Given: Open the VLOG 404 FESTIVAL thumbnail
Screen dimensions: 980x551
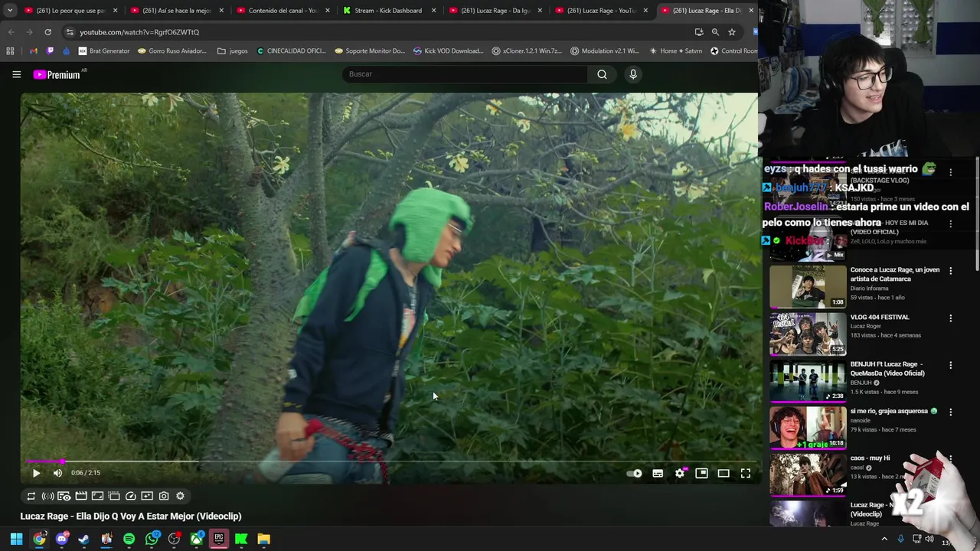Looking at the screenshot, I should [808, 333].
